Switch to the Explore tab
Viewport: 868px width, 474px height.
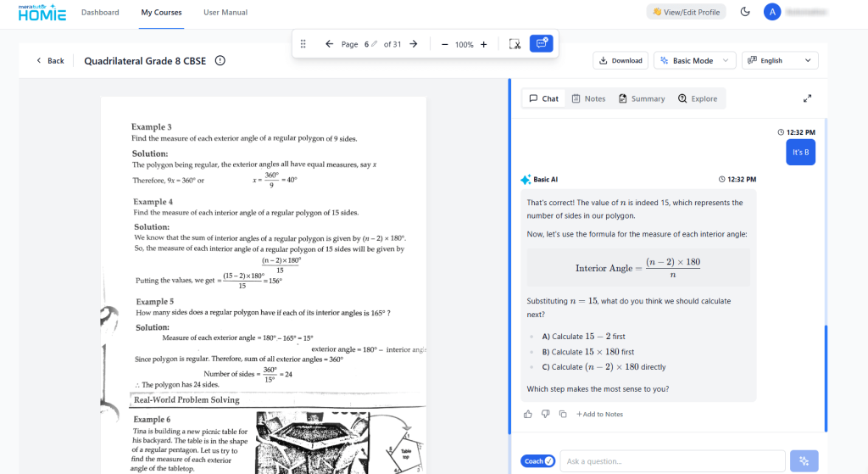click(698, 98)
